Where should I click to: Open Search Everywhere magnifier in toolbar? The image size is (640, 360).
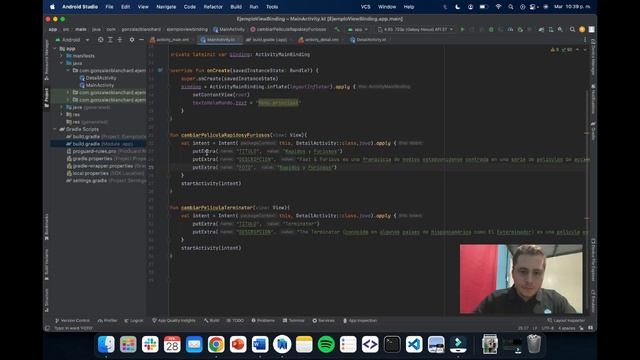(572, 29)
